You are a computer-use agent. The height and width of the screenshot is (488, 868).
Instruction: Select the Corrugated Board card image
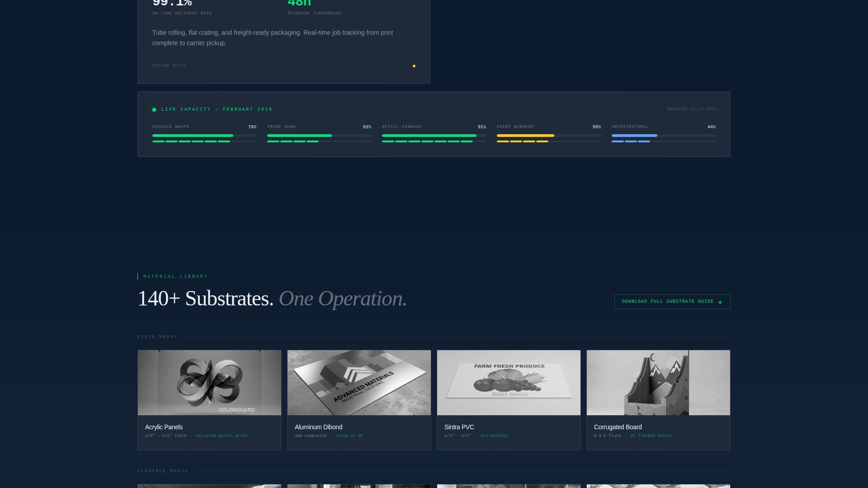[x=658, y=382]
